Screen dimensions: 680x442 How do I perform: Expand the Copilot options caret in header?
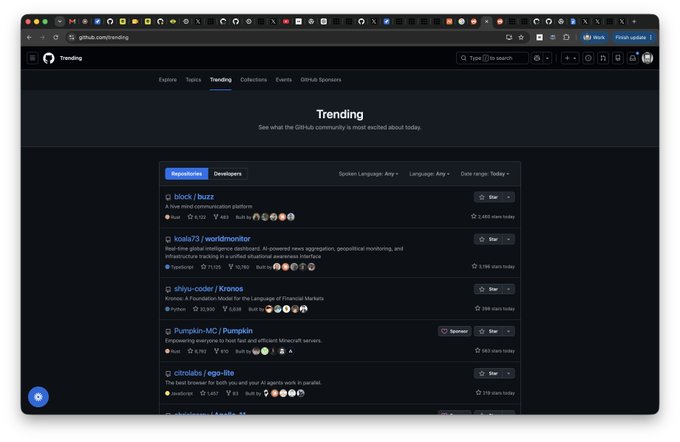click(x=547, y=58)
